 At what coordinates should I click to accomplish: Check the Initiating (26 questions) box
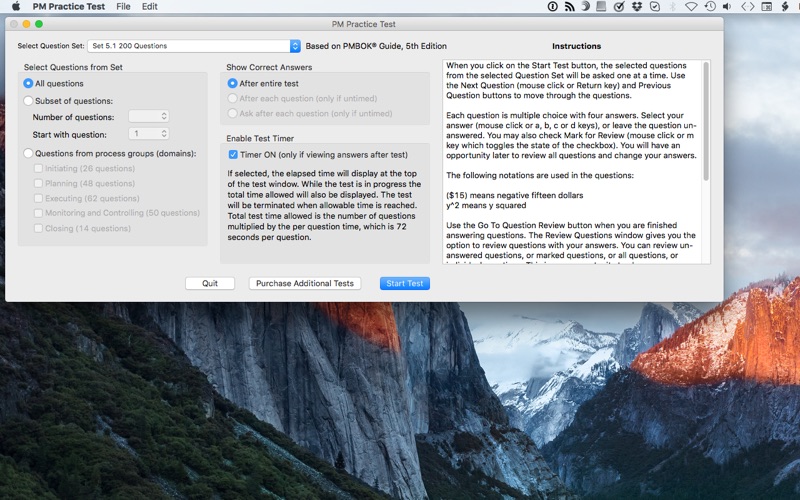38,168
